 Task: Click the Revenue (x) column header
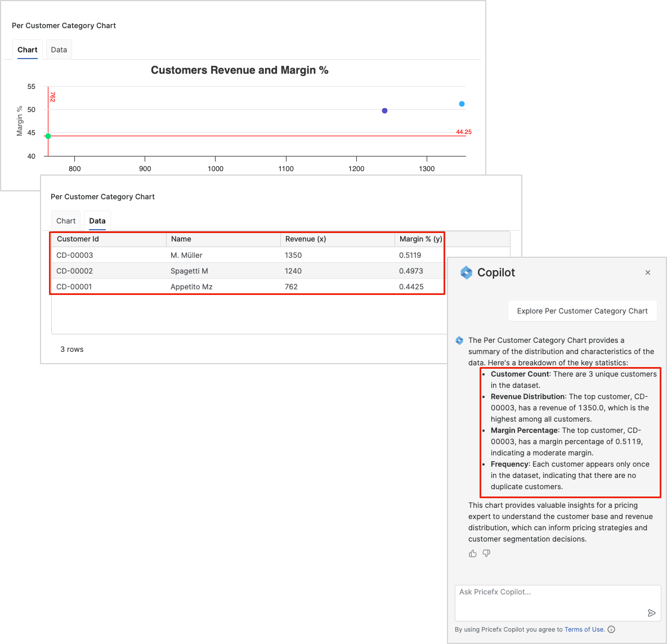(x=306, y=239)
